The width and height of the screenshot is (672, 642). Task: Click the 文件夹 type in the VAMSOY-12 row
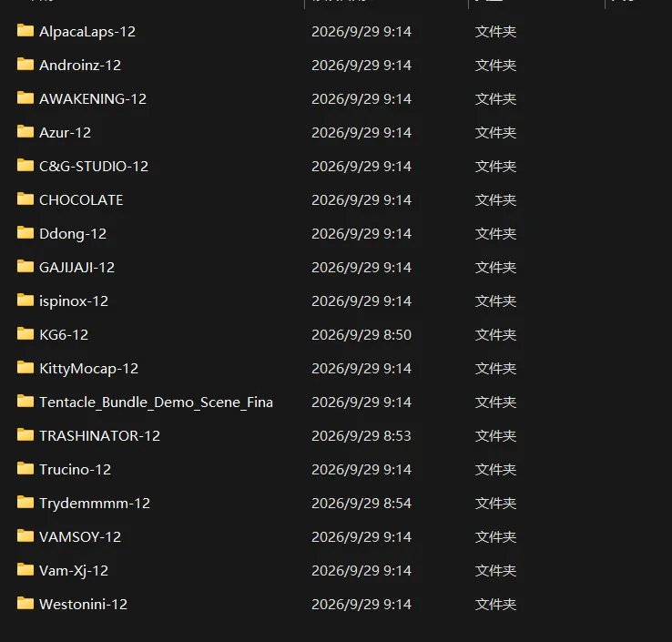(x=495, y=537)
